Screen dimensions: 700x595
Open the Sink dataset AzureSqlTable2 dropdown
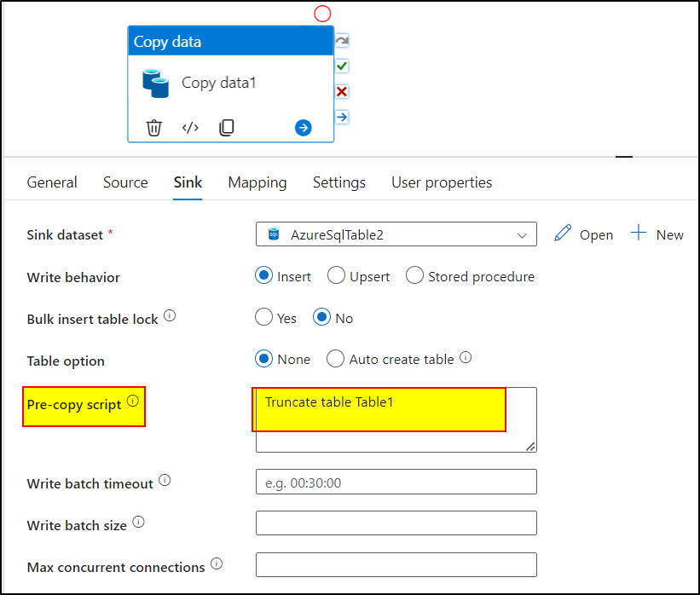(x=396, y=234)
